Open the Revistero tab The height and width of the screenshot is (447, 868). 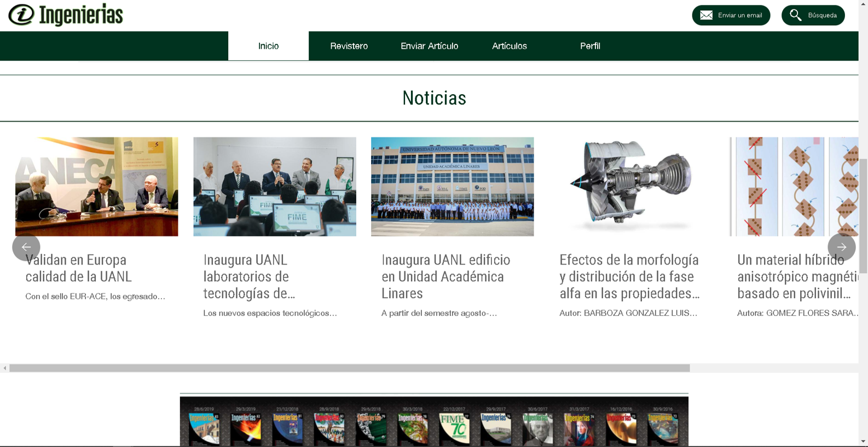coord(349,46)
